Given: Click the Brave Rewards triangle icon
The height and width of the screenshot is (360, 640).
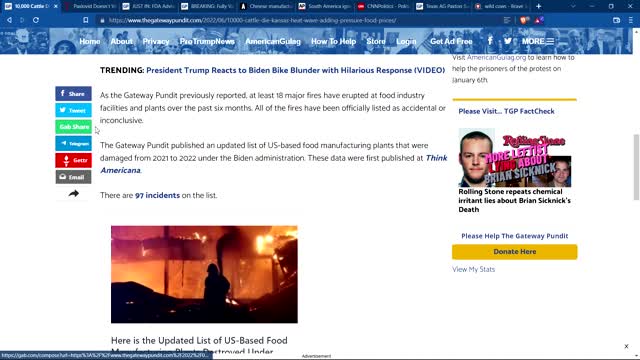Looking at the screenshot, I should pos(539,20).
